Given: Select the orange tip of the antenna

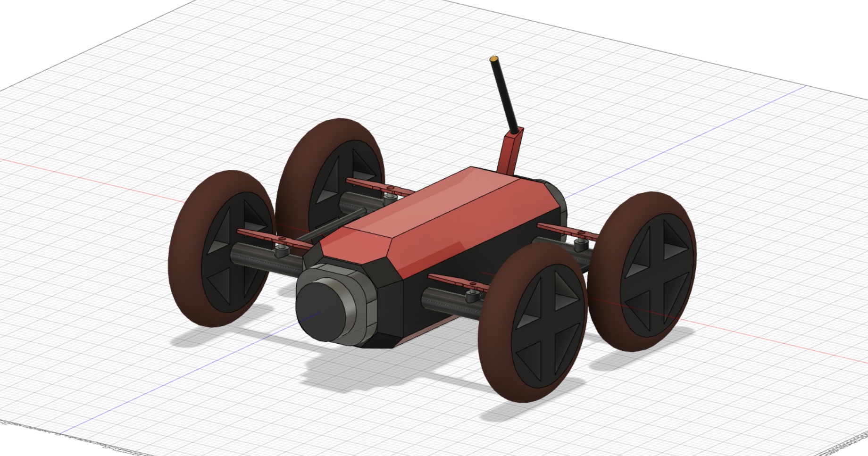Looking at the screenshot, I should [493, 58].
